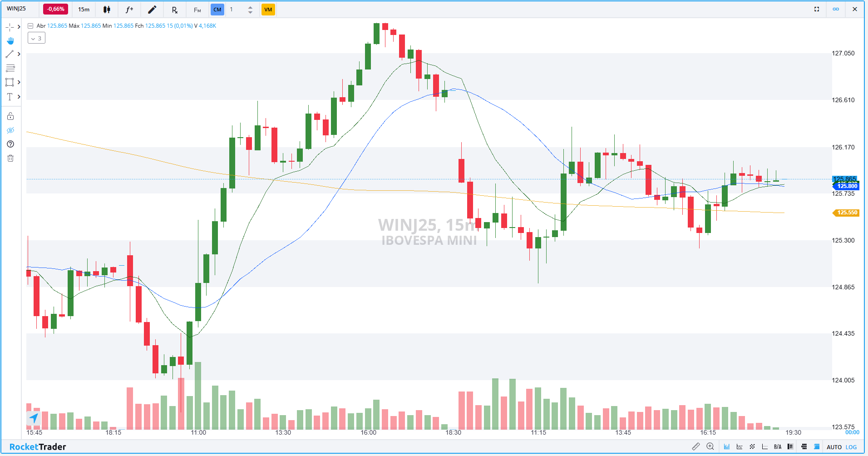This screenshot has height=456, width=868.
Task: Expand the line tools submenu arrow
Action: tap(19, 54)
